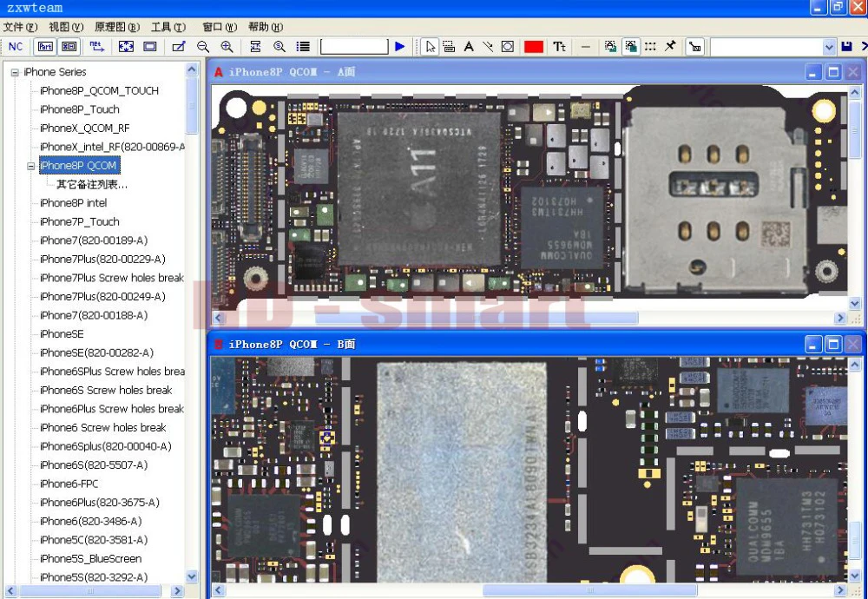Click the NC toolbar button
Viewport: 868px width, 599px height.
tap(16, 47)
